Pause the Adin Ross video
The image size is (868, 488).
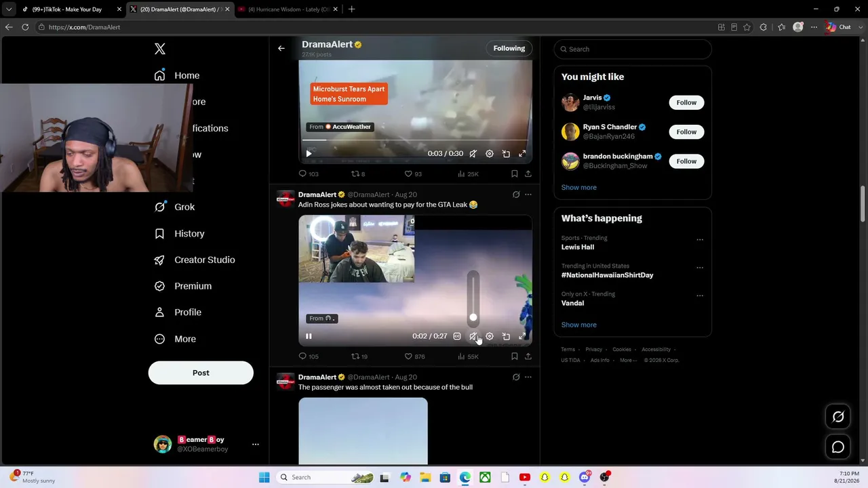(x=309, y=336)
